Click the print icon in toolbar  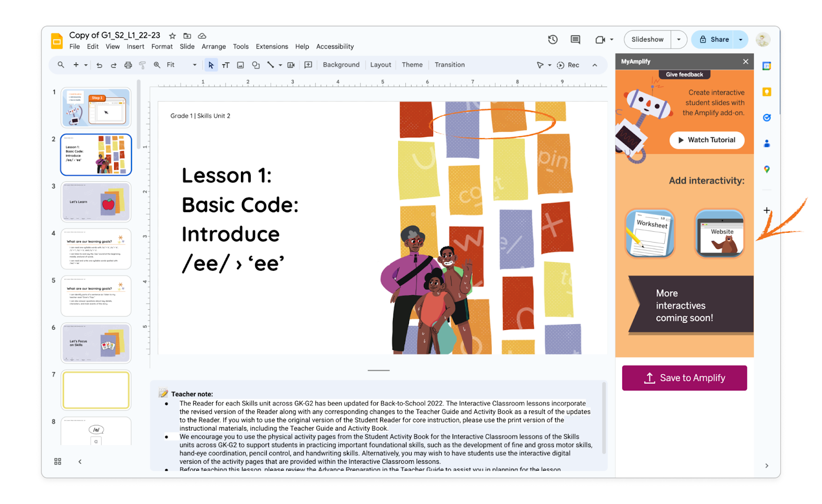click(x=128, y=65)
